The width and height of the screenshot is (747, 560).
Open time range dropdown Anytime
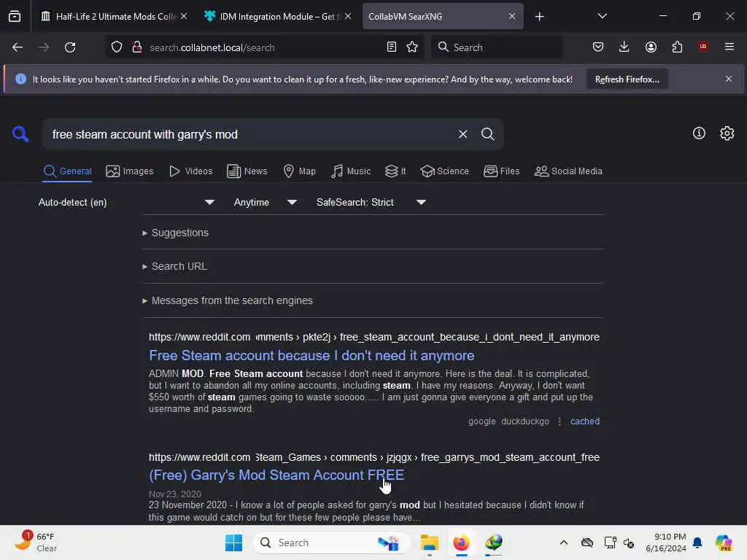(x=266, y=203)
